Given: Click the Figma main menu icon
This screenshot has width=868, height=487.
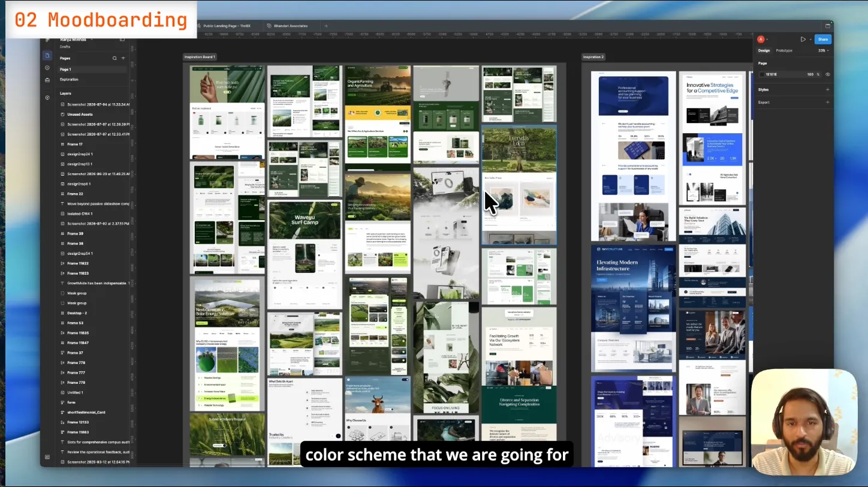Looking at the screenshot, I should tap(47, 40).
